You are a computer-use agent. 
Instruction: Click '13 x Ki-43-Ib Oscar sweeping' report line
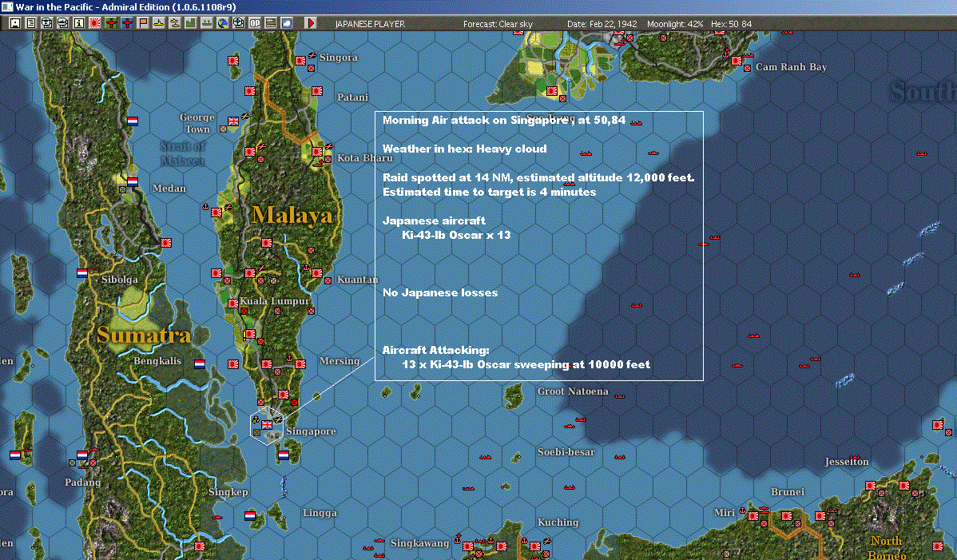tap(526, 365)
